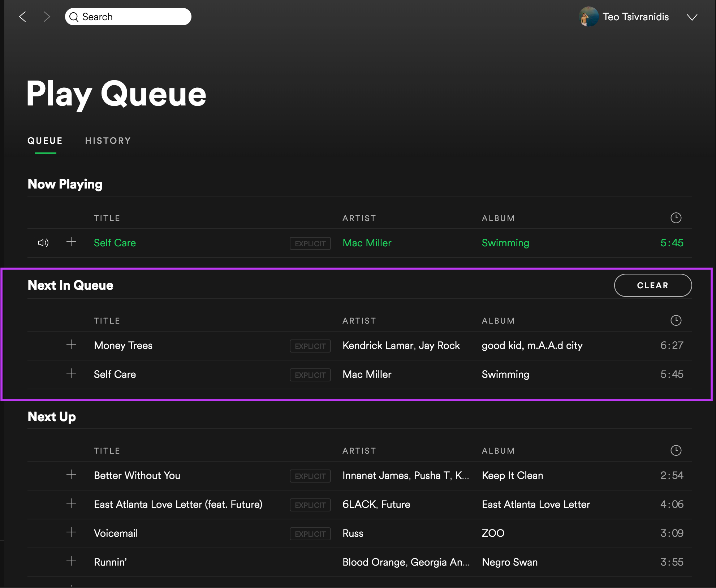Open Swimming album in Now Playing
The height and width of the screenshot is (588, 716).
(505, 243)
